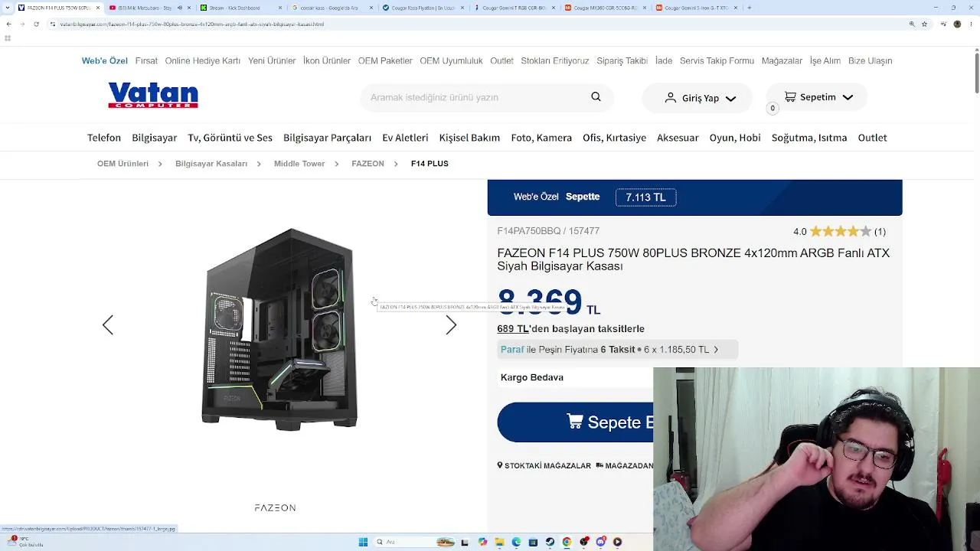Open Copilot from the taskbar
Screen dimensions: 980x551
[x=482, y=542]
